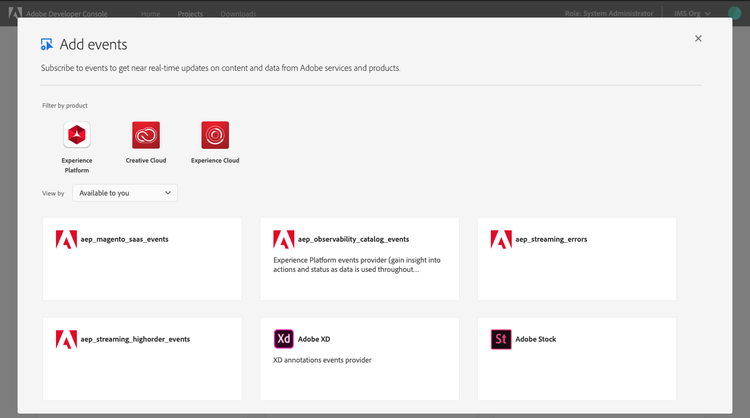Select the aep_observability_catalog_events card
Screen dimensions: 750x418
coord(360,259)
